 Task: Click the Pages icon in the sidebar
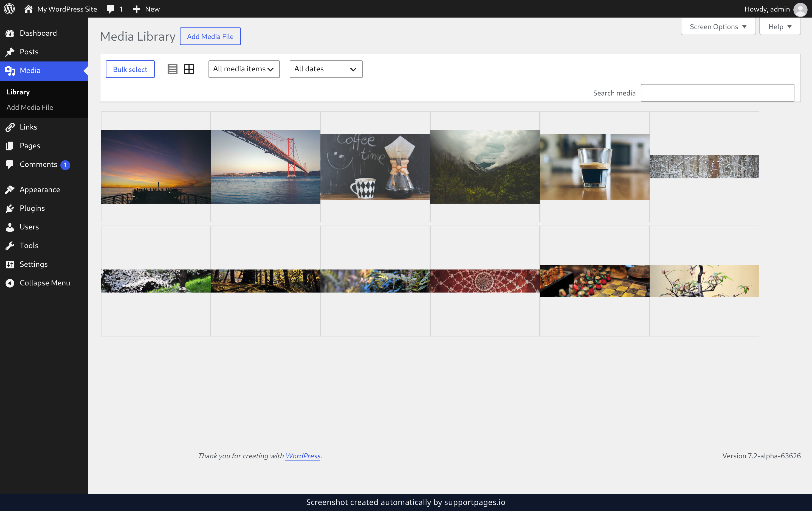pos(10,146)
